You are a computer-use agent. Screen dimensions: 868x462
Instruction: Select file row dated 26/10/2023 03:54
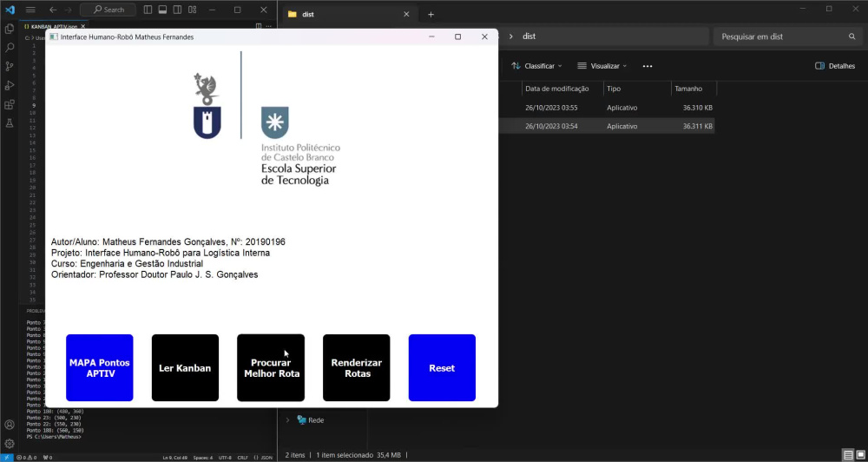click(x=607, y=126)
